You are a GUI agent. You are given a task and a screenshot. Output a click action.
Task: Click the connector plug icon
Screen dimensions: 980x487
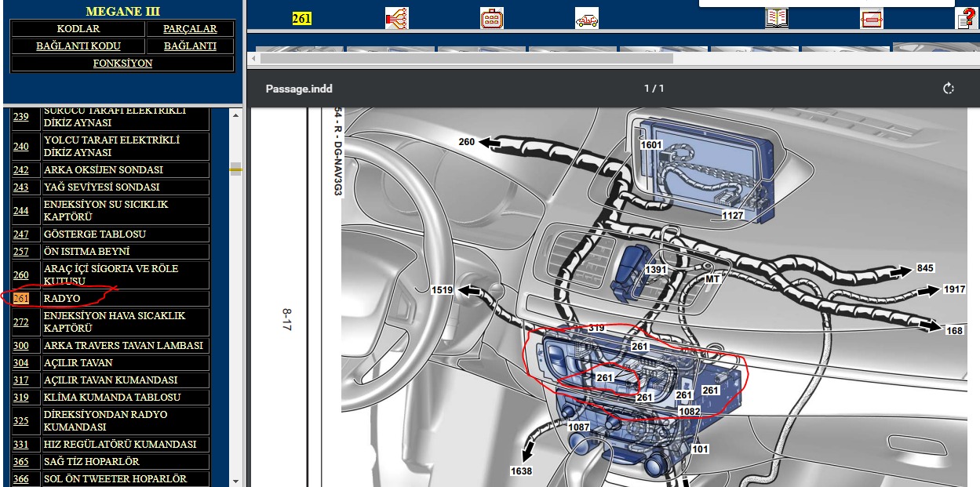(492, 18)
